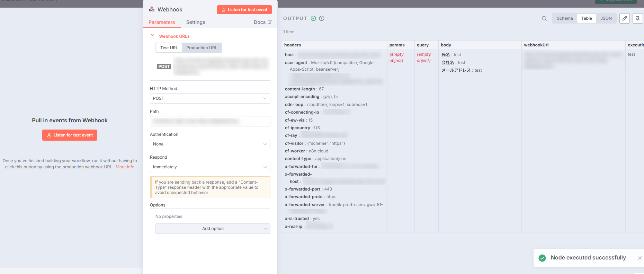Screen dimensions: 644x274
Task: Click the info circle icon beside OUTPUT
Action: click(x=322, y=18)
